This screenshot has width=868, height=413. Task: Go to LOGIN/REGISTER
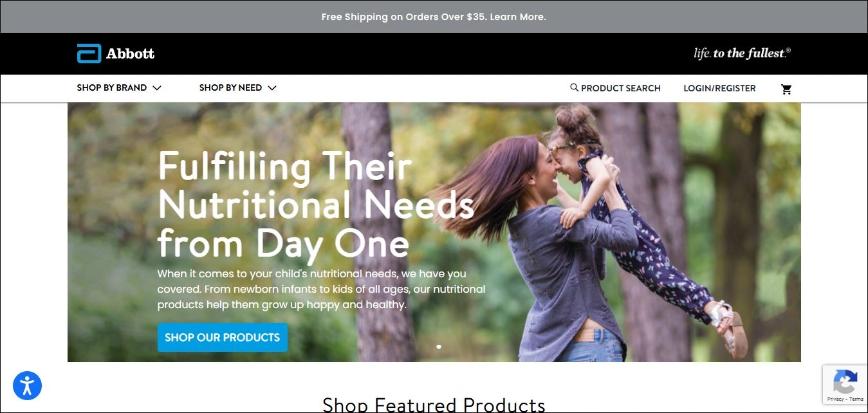click(x=719, y=88)
